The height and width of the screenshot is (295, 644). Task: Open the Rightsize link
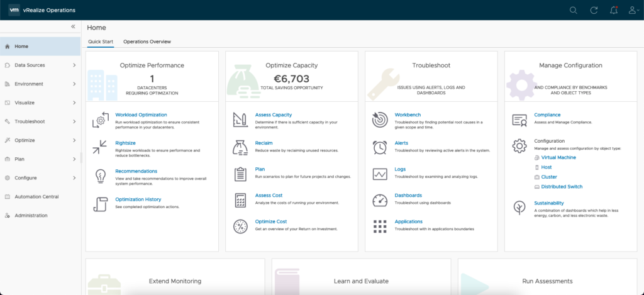[x=125, y=143]
